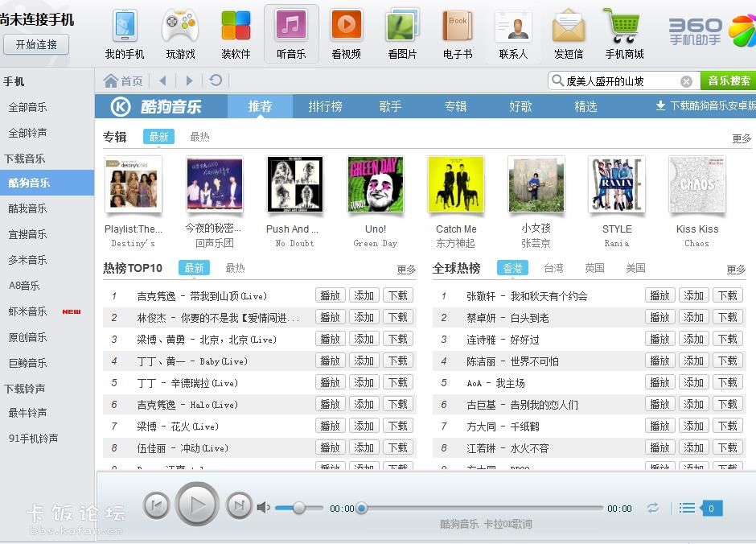
Task: Select 全部音乐 in sidebar
Action: [28, 107]
